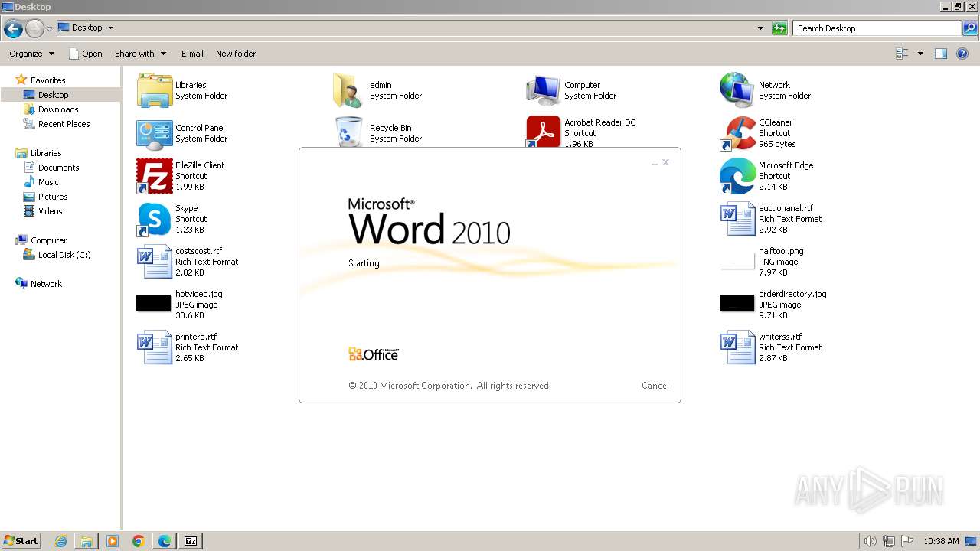Go forward in Explorer navigation
This screenshot has width=980, height=551.
pyautogui.click(x=34, y=29)
